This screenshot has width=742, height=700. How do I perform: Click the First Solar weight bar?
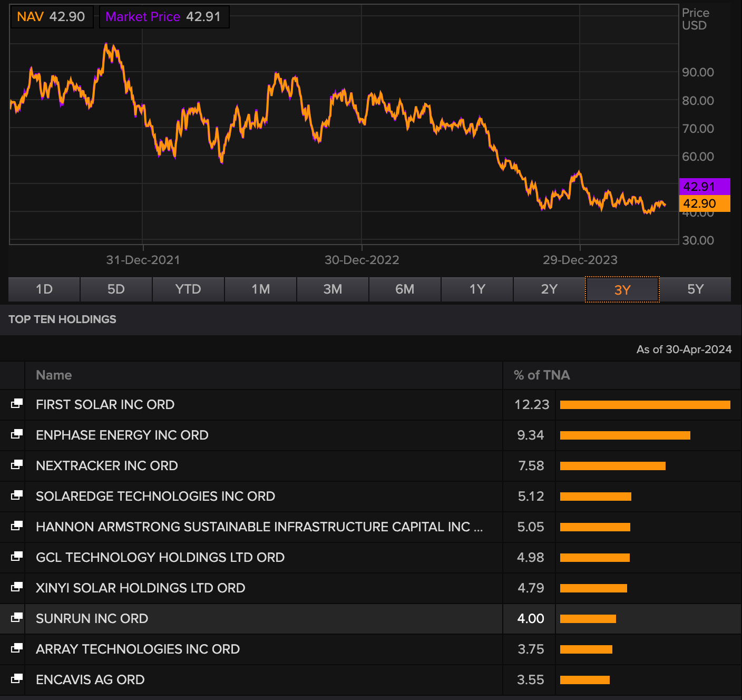click(645, 405)
